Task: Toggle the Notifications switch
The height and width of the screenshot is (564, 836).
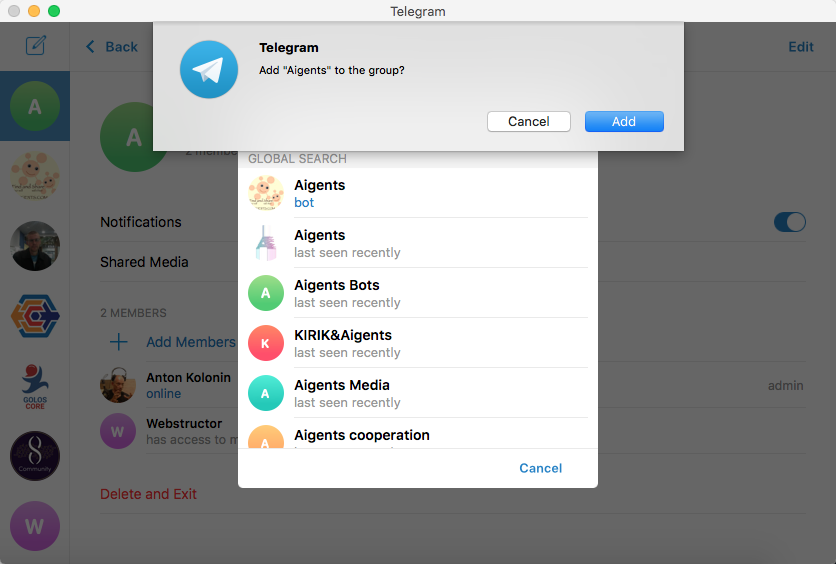Action: point(790,222)
